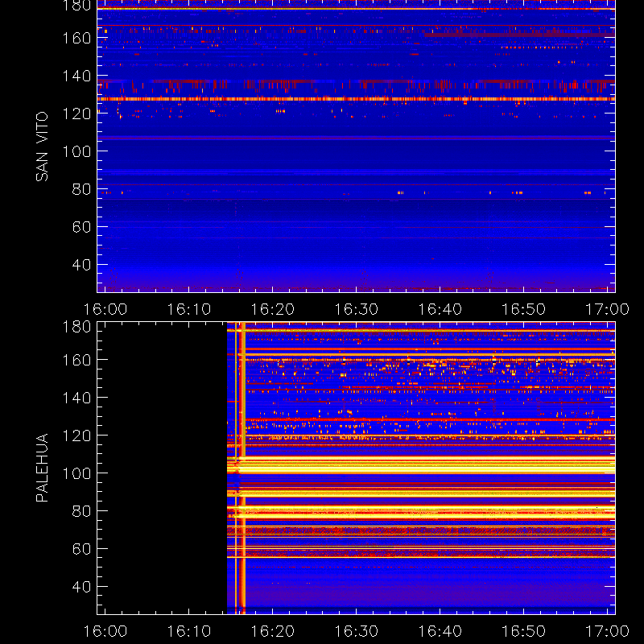Click 16:40 time label below San Vito plot
644x644 pixels.
(x=440, y=309)
